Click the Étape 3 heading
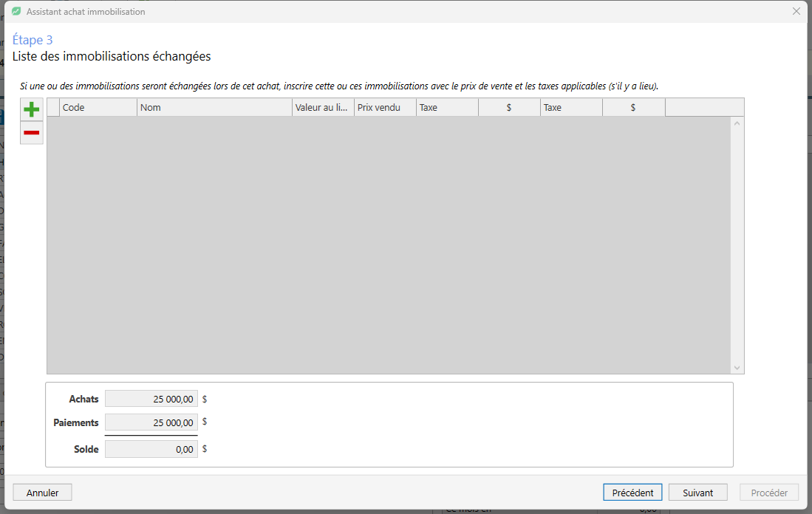The image size is (812, 514). [x=33, y=40]
